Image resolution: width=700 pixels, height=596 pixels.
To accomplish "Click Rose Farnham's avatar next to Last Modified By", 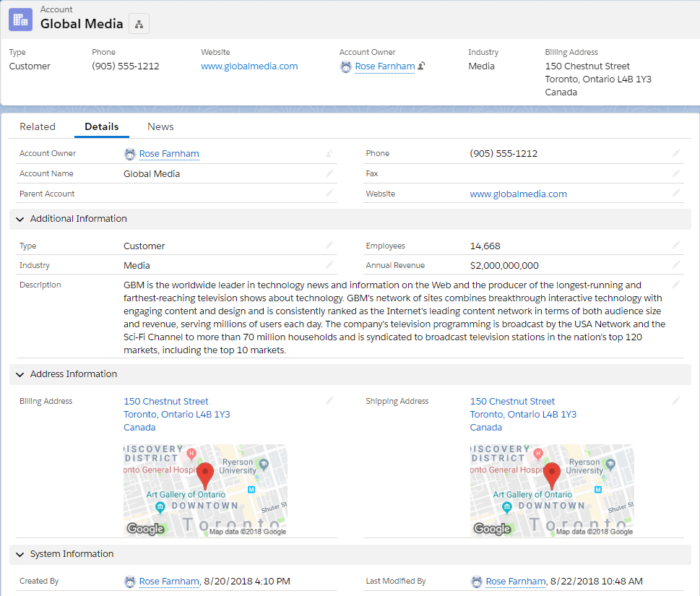I will coord(476,582).
